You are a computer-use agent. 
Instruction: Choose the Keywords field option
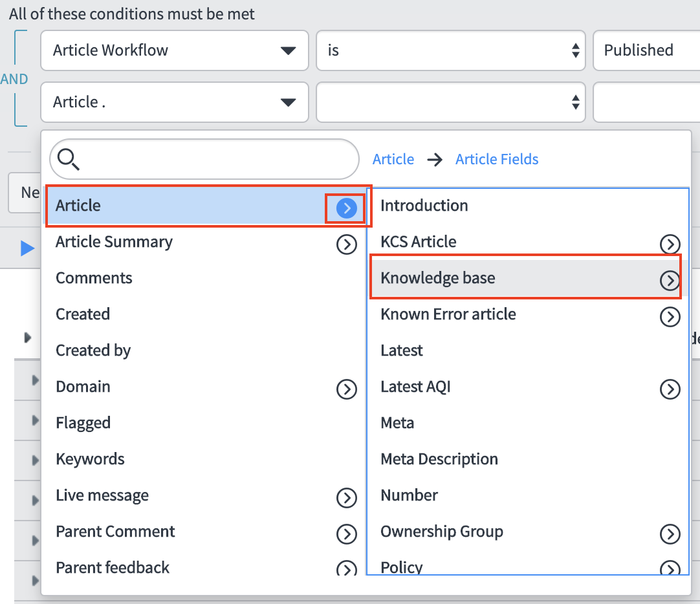[90, 459]
